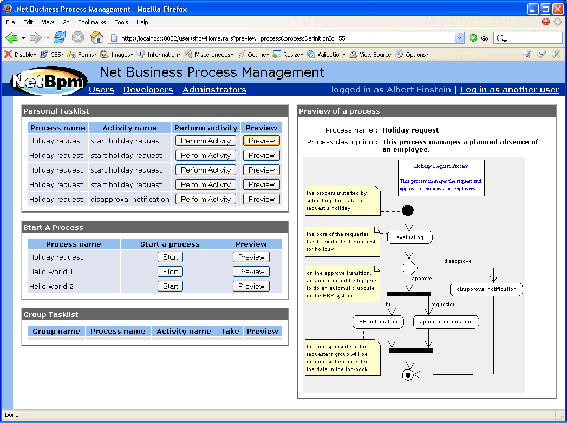This screenshot has height=423, width=567.
Task: Open the Edit menu
Action: click(28, 22)
